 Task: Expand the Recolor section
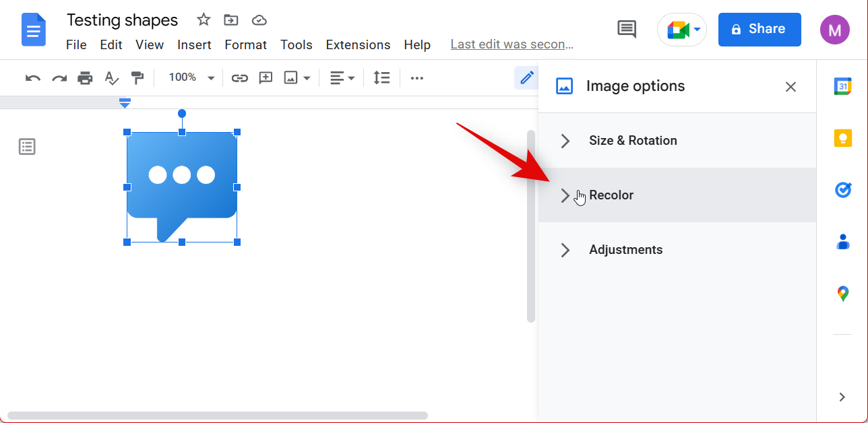(x=677, y=195)
